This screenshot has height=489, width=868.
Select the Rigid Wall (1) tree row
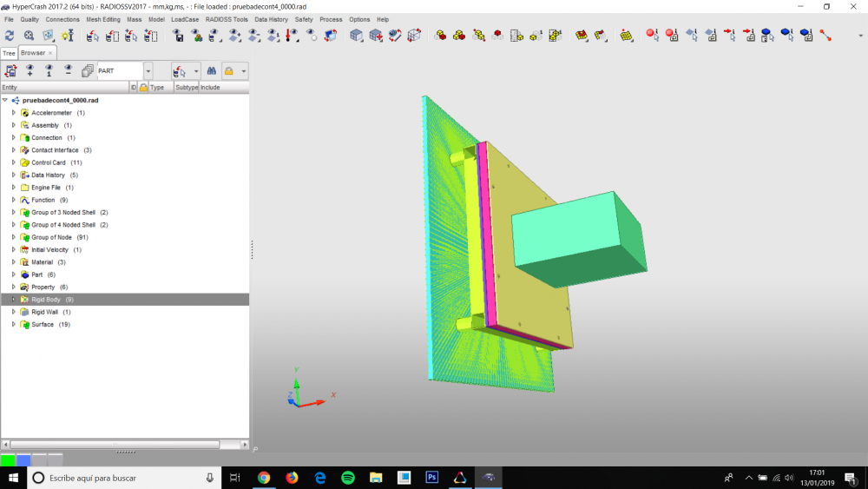coord(125,312)
